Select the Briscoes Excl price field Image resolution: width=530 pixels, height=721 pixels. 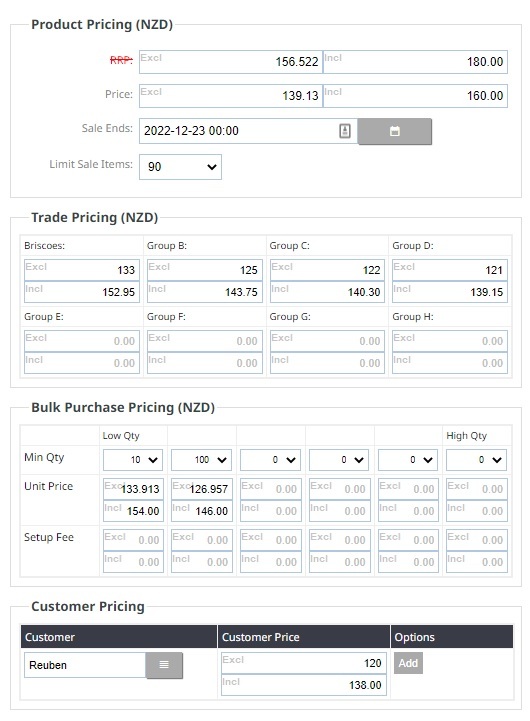82,270
